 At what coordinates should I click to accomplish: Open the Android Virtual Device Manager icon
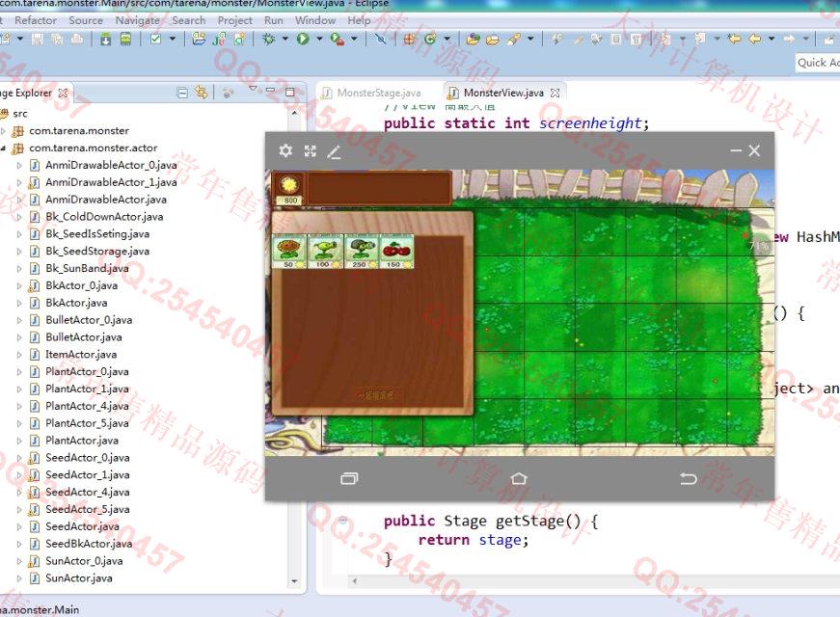[125, 39]
